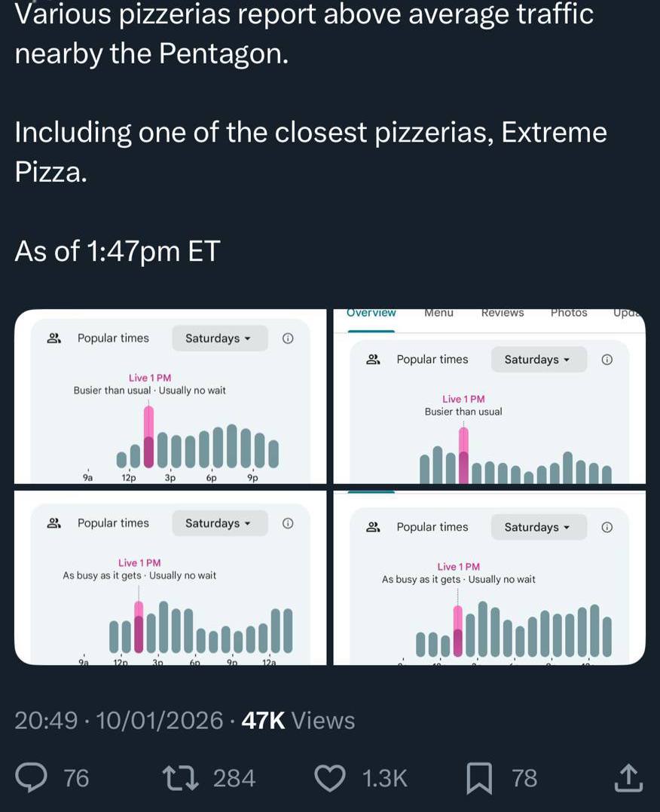Click the post timestamp 20:49
The height and width of the screenshot is (812, 660).
[x=46, y=721]
